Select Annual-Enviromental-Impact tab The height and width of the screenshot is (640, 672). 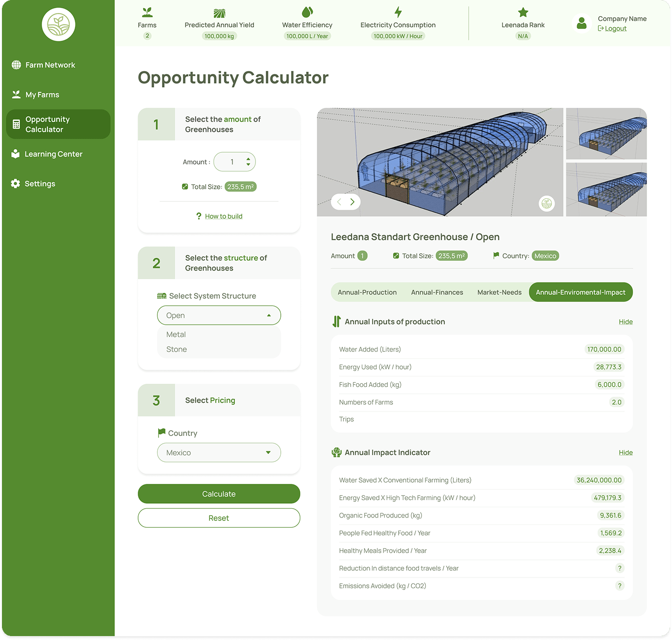tap(581, 292)
